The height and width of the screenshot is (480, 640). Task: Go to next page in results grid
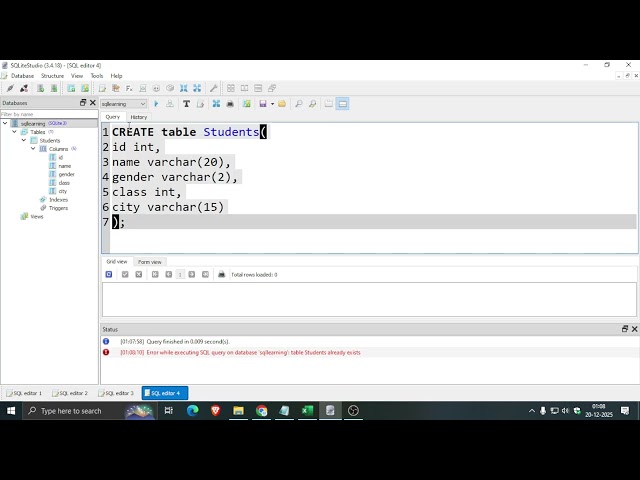coord(192,274)
